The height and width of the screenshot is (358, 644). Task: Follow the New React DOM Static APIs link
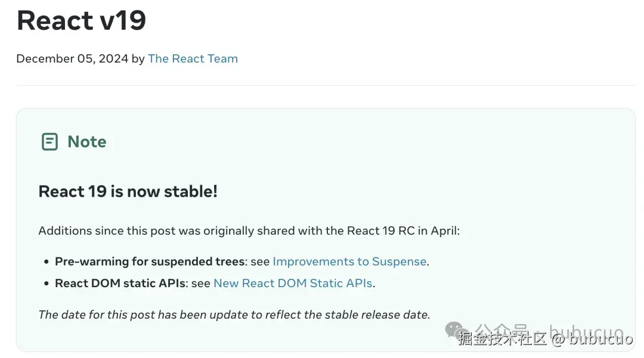293,284
